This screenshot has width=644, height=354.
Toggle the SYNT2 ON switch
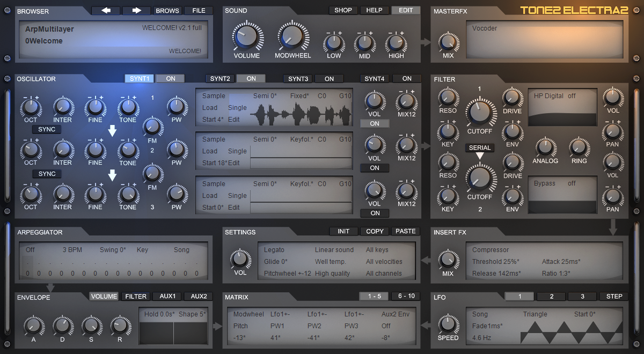[x=251, y=78]
